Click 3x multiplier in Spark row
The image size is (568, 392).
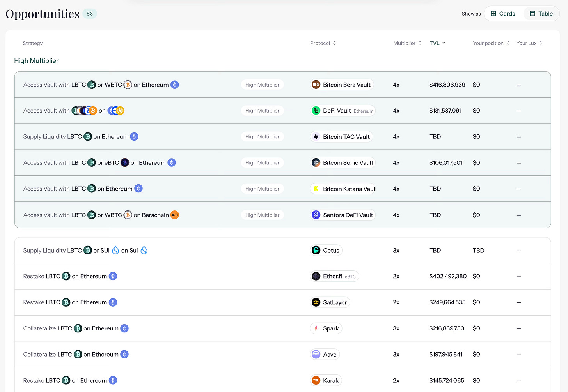[396, 328]
